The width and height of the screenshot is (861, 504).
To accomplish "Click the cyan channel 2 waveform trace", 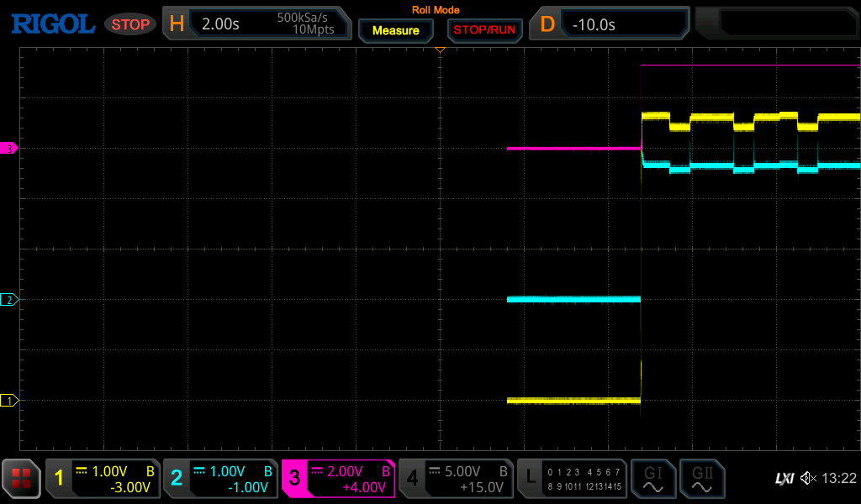I will 573,299.
